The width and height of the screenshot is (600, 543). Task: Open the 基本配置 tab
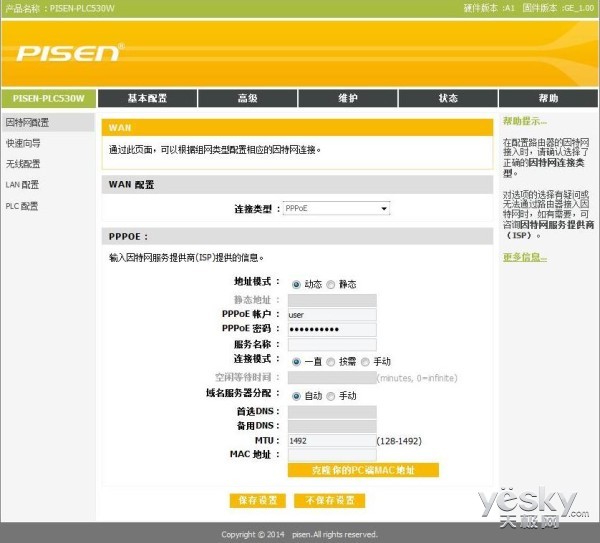click(147, 98)
